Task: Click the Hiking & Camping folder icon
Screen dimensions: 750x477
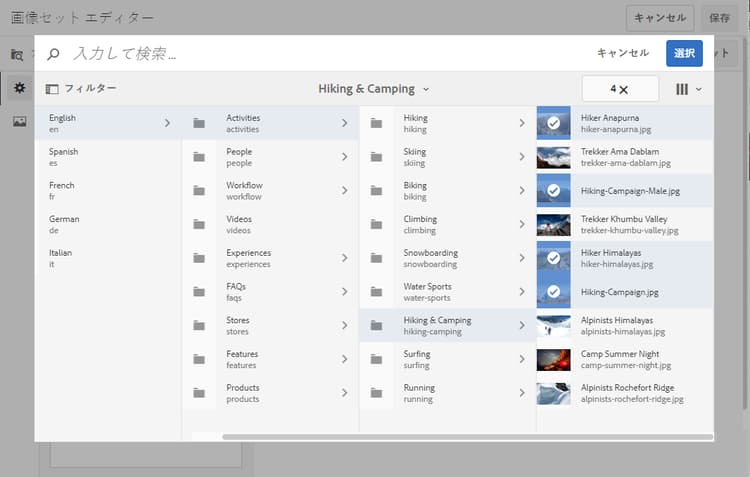Action: point(376,326)
